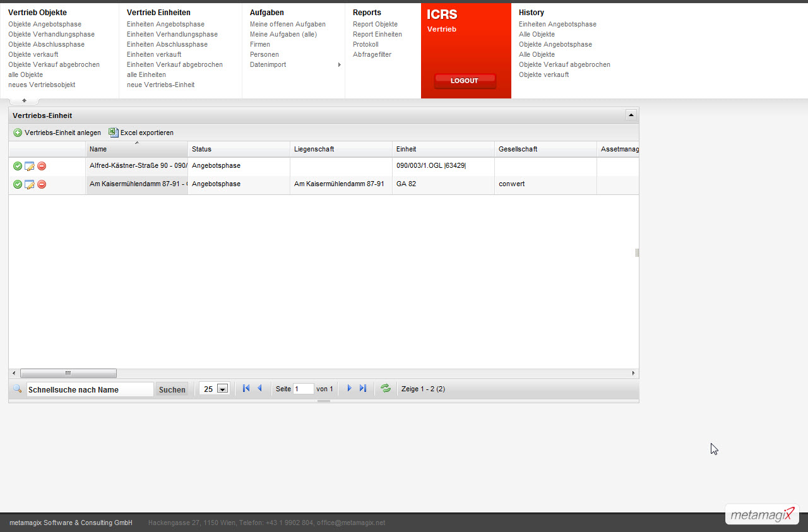Select the 'conwert' Gesellschaft cell
Screen dimensions: 808x532
[x=546, y=184]
